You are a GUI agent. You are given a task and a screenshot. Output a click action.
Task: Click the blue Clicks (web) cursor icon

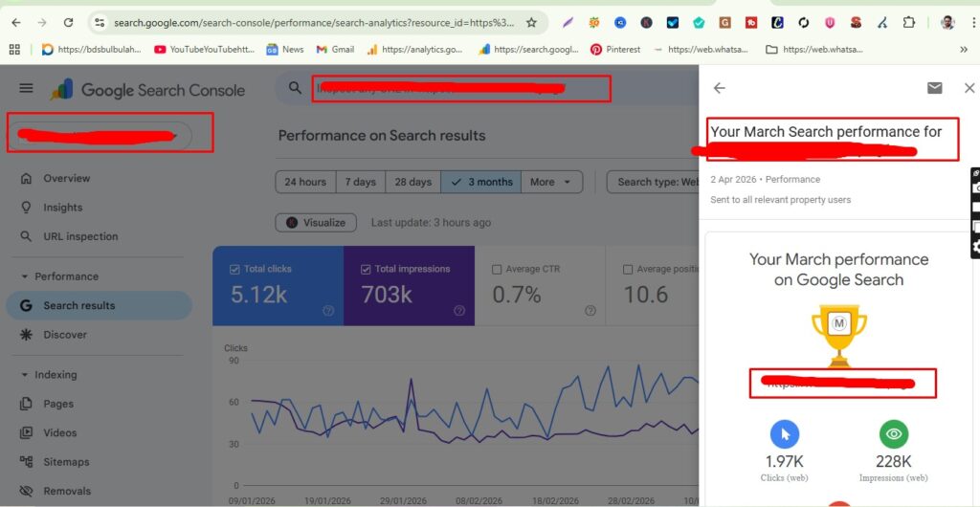pos(785,434)
